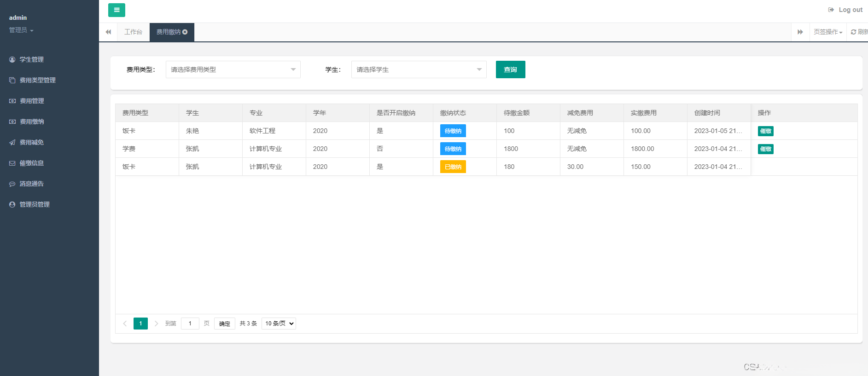The height and width of the screenshot is (376, 868).
Task: Click the page jump input field
Action: click(x=190, y=324)
